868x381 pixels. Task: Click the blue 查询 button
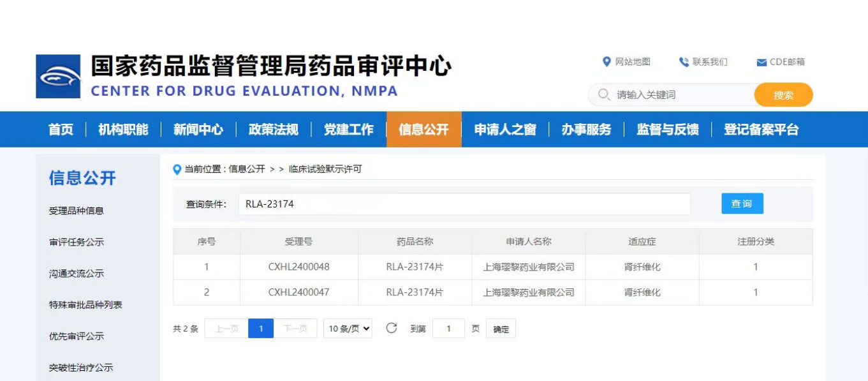pos(742,204)
